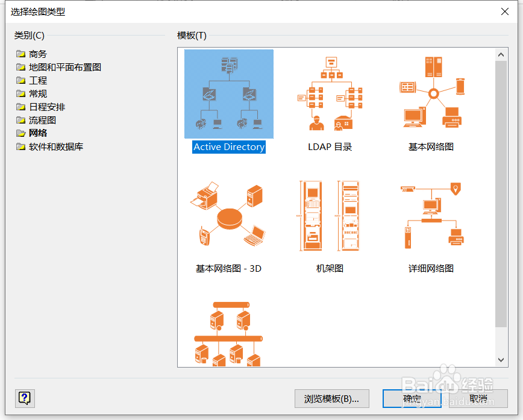Select the Active Directory template
Viewport: 523px width, 420px height.
229,93
